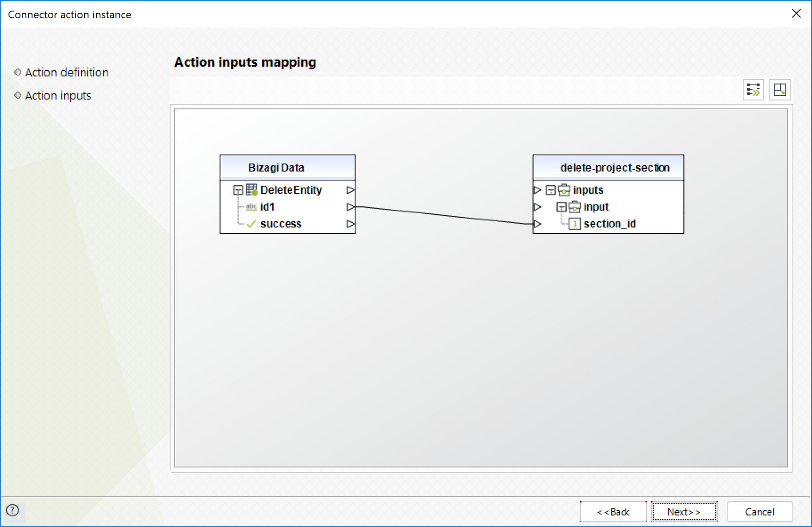The image size is (812, 527).
Task: Close the Connector action instance dialog
Action: tap(796, 14)
